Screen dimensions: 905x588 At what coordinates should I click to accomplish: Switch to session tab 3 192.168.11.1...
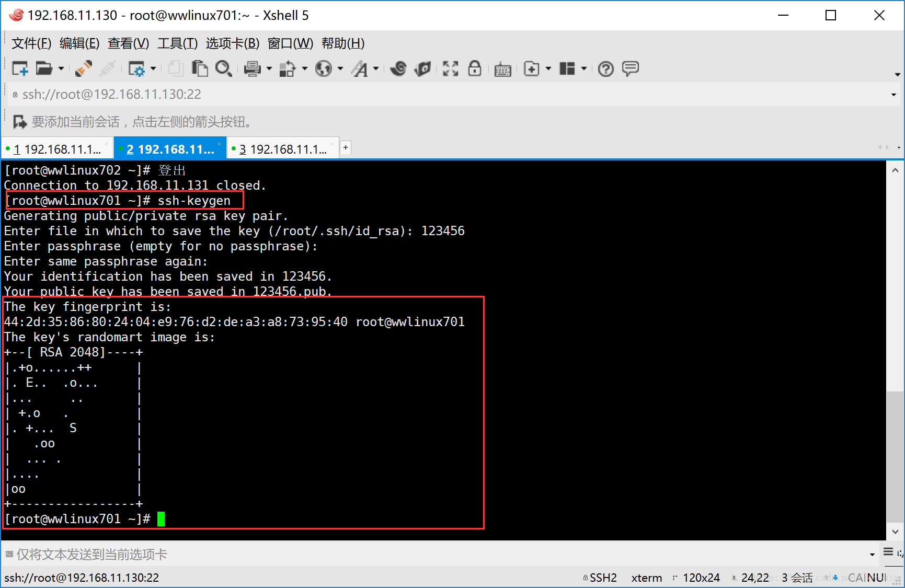pos(283,149)
